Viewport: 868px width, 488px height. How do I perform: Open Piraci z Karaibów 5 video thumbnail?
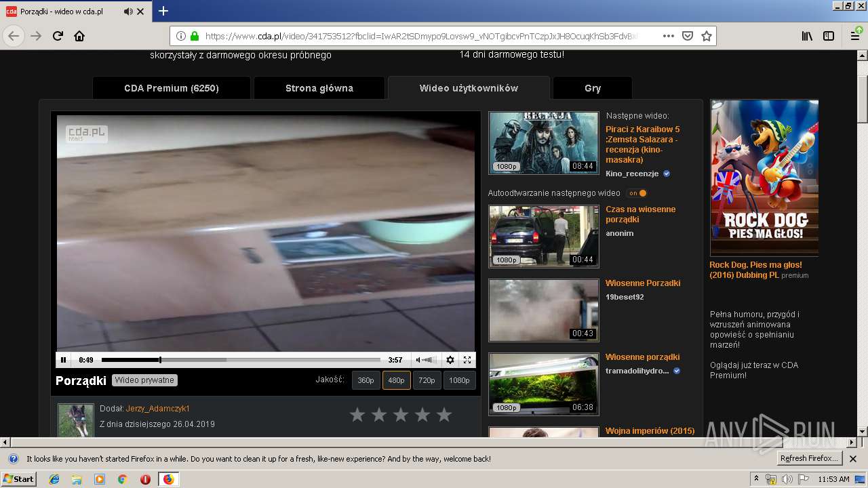pyautogui.click(x=544, y=142)
